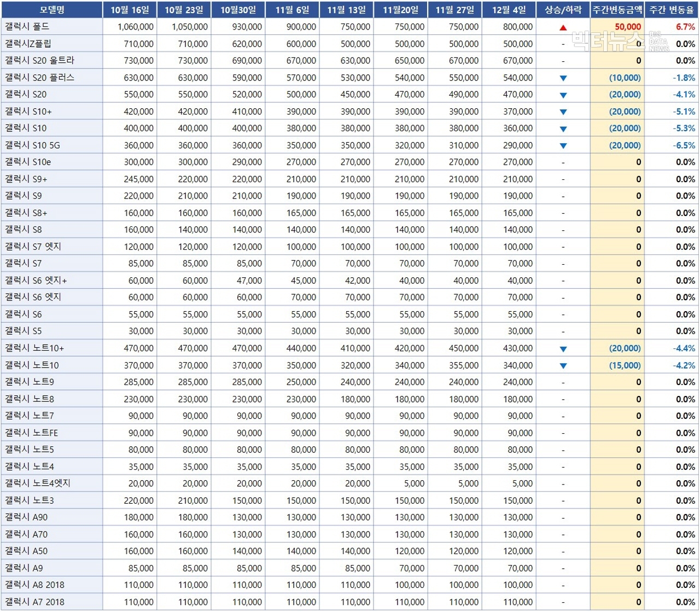The width and height of the screenshot is (700, 612).
Task: Click the 갤럭시 A50 model cell
Action: click(x=51, y=551)
